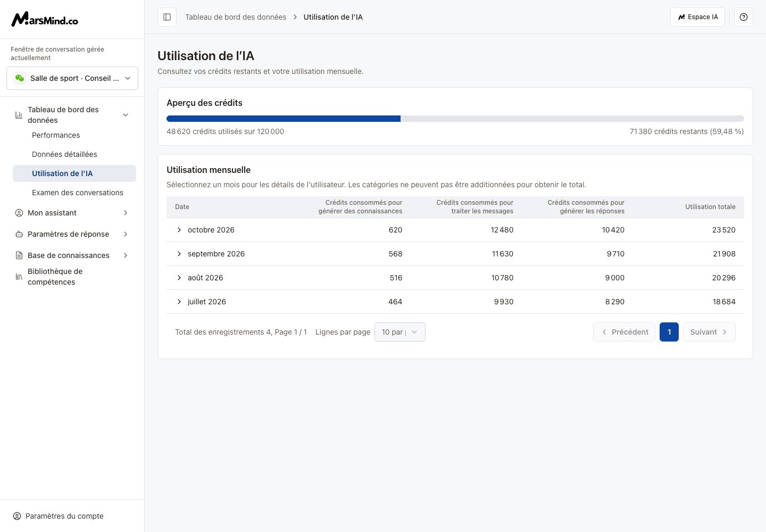
Task: Click the Suivant pagination button
Action: tap(709, 332)
